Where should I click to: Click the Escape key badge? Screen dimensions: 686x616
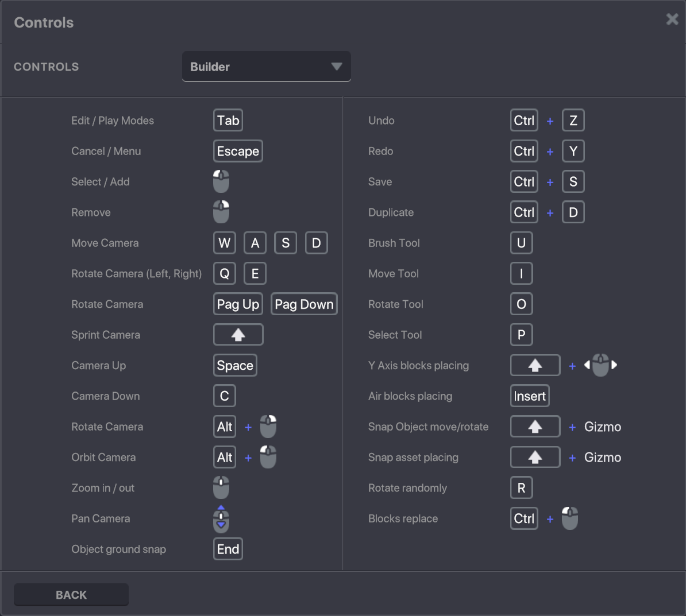[238, 151]
